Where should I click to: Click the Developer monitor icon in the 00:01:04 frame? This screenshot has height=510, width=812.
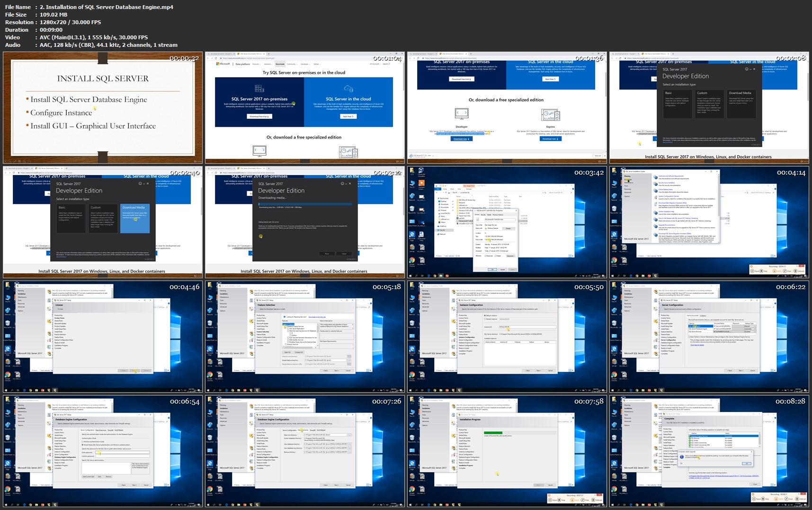pos(259,151)
